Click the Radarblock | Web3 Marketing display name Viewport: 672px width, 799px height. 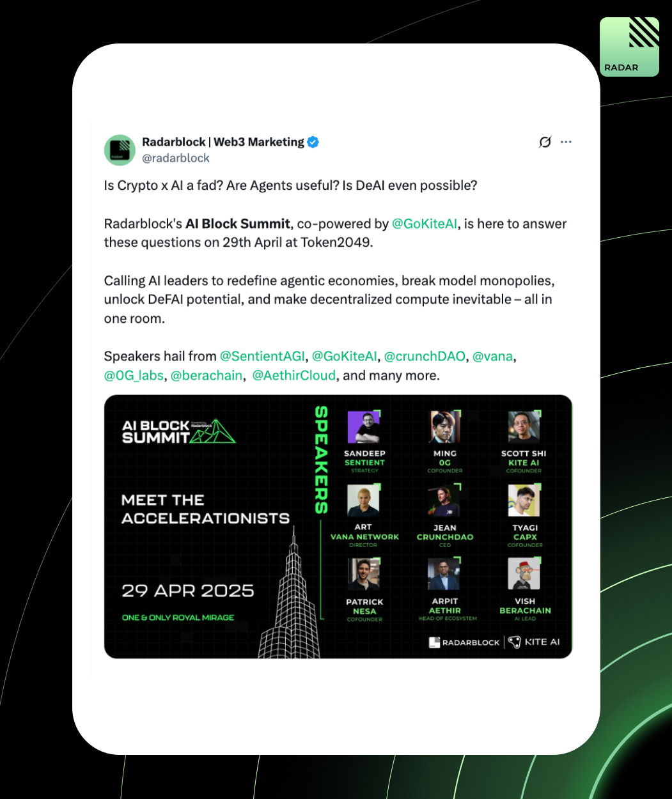(223, 142)
